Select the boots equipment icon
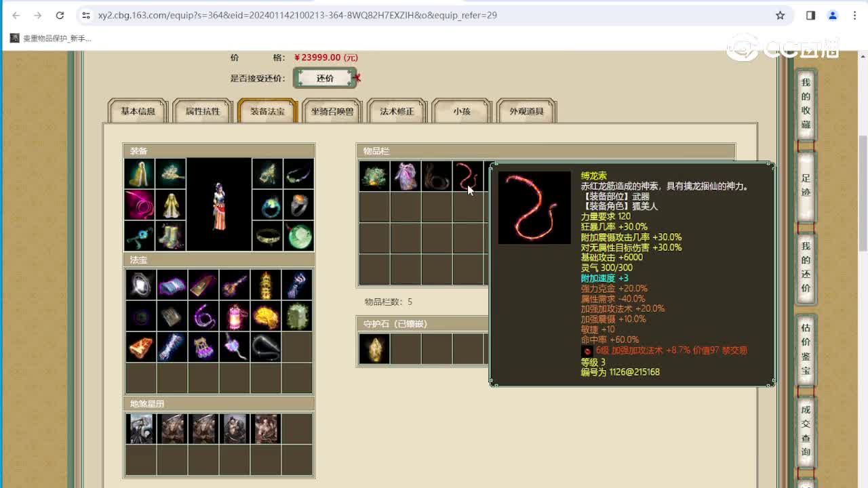This screenshot has width=868, height=488. [x=171, y=236]
